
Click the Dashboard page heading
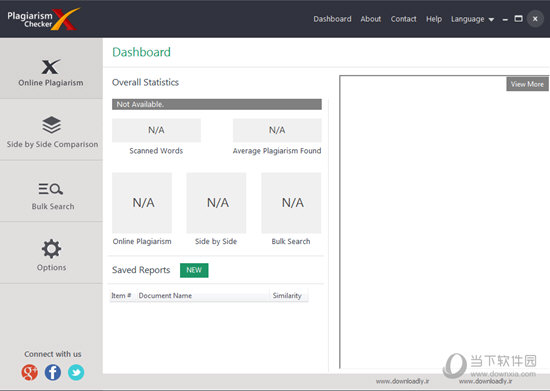click(141, 52)
